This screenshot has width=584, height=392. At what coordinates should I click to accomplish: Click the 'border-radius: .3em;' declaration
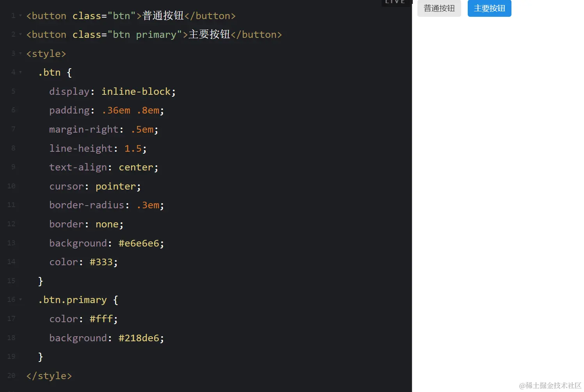pyautogui.click(x=107, y=205)
